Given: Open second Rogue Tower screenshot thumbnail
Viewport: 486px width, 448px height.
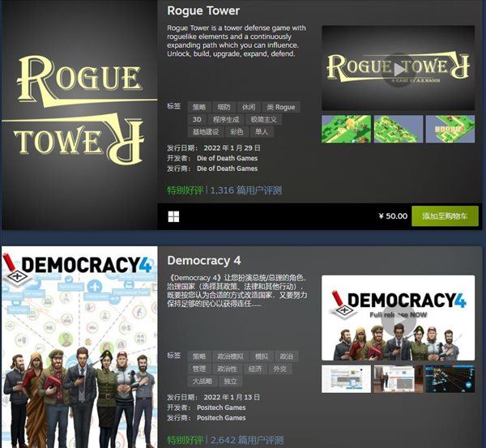Looking at the screenshot, I should pos(399,129).
